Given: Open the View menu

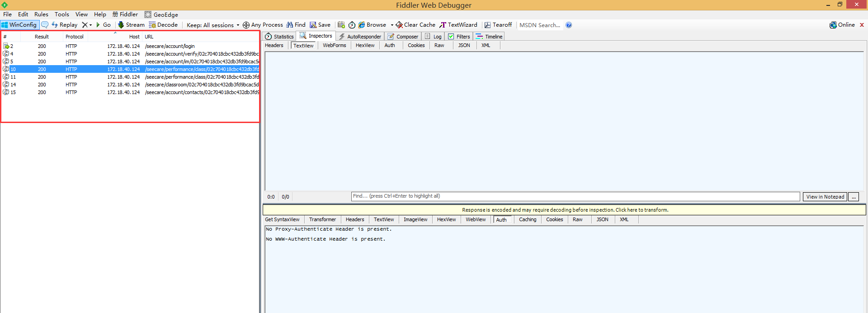Looking at the screenshot, I should pyautogui.click(x=81, y=14).
